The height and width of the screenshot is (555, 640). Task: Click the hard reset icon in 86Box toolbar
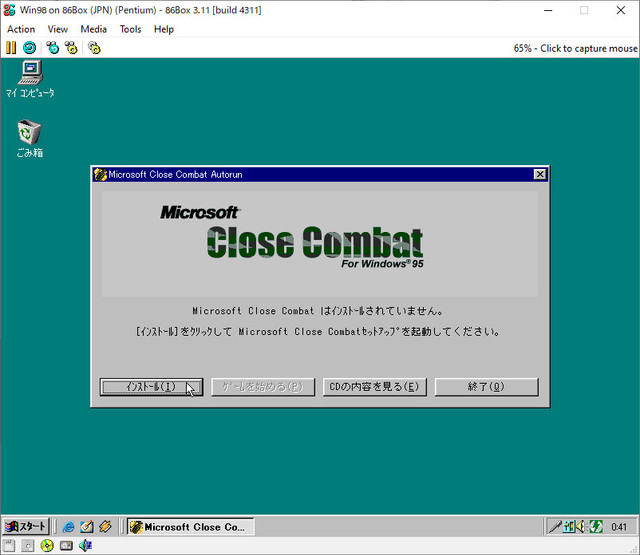(29, 48)
